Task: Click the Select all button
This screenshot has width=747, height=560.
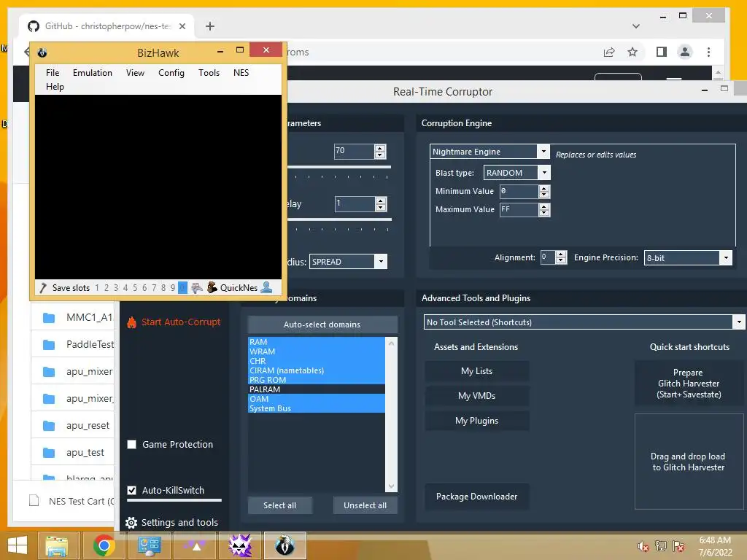Action: coord(280,505)
